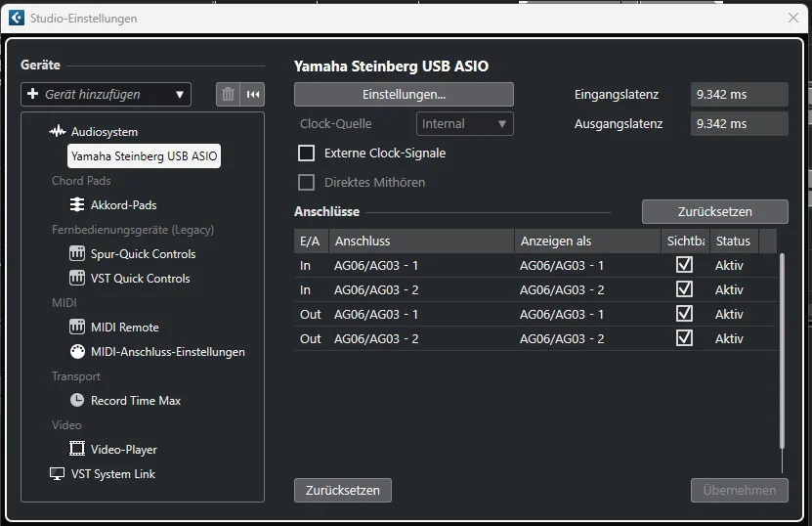Click Anschluss cell of In AG06/AG03 - 2
This screenshot has height=526, width=812.
[421, 289]
